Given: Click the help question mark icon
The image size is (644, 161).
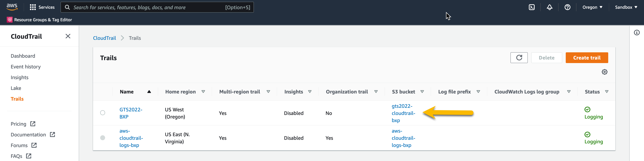Looking at the screenshot, I should (x=567, y=7).
